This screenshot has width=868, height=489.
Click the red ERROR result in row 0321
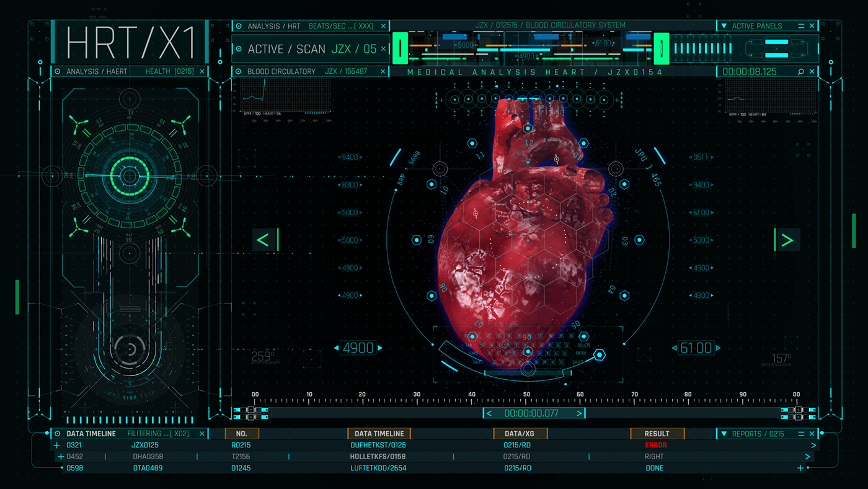(656, 445)
